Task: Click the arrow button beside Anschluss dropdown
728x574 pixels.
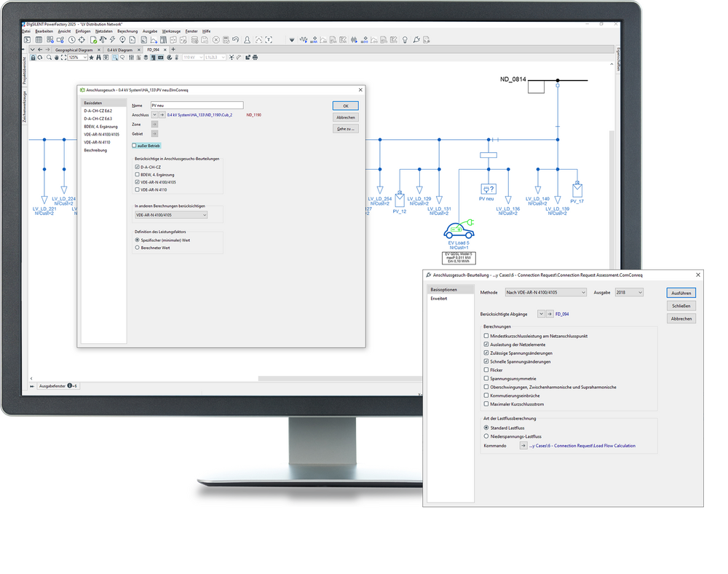Action: tap(162, 114)
